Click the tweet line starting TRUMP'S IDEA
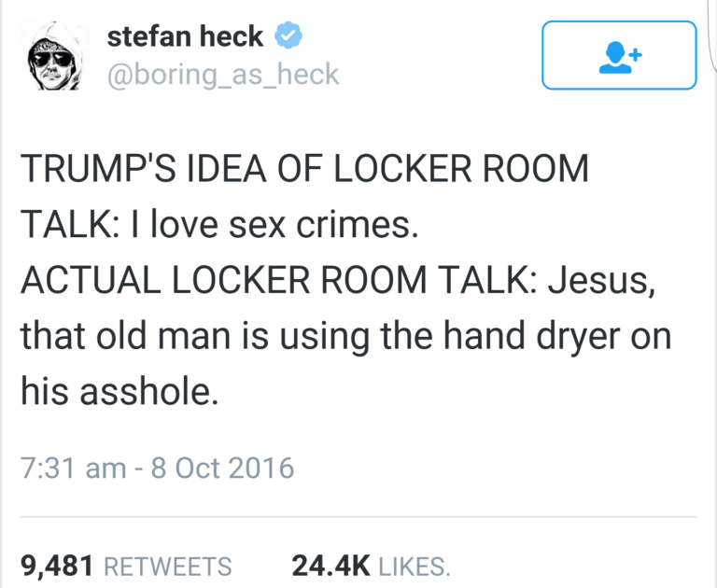This screenshot has width=717, height=588. [x=304, y=168]
